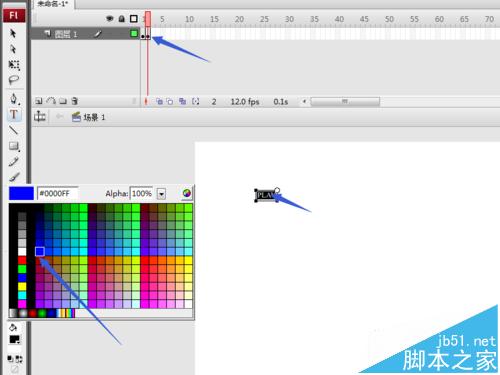Click the fill color box in toolbar
The image size is (500, 375).
pyautogui.click(x=14, y=340)
